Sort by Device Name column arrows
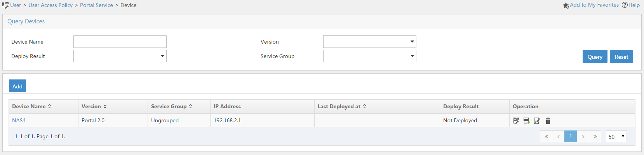This screenshot has height=155, width=644. point(49,106)
